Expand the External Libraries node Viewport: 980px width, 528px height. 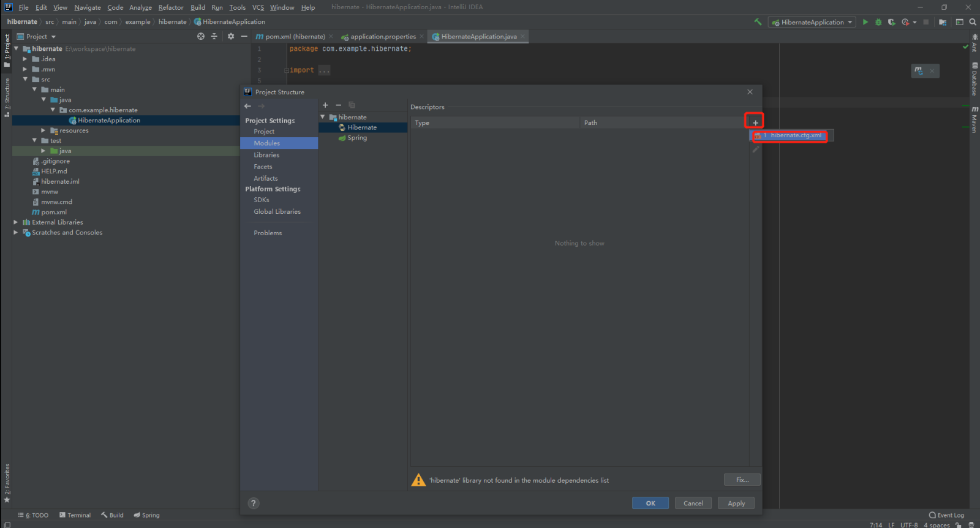point(16,222)
